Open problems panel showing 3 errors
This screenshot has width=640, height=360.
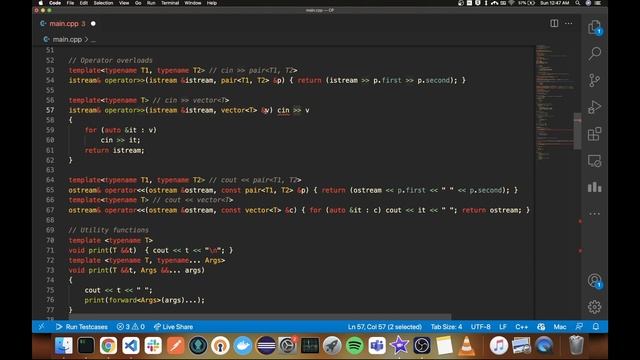pyautogui.click(x=131, y=327)
